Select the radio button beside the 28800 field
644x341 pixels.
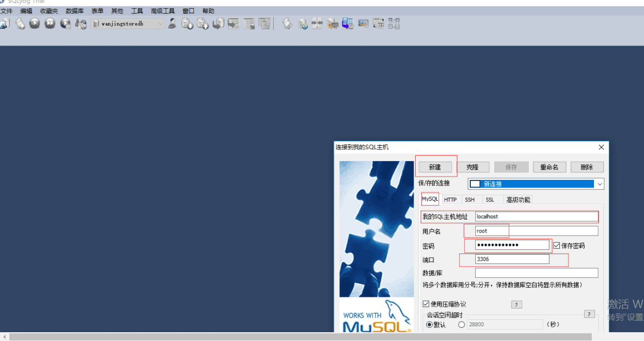click(x=461, y=324)
